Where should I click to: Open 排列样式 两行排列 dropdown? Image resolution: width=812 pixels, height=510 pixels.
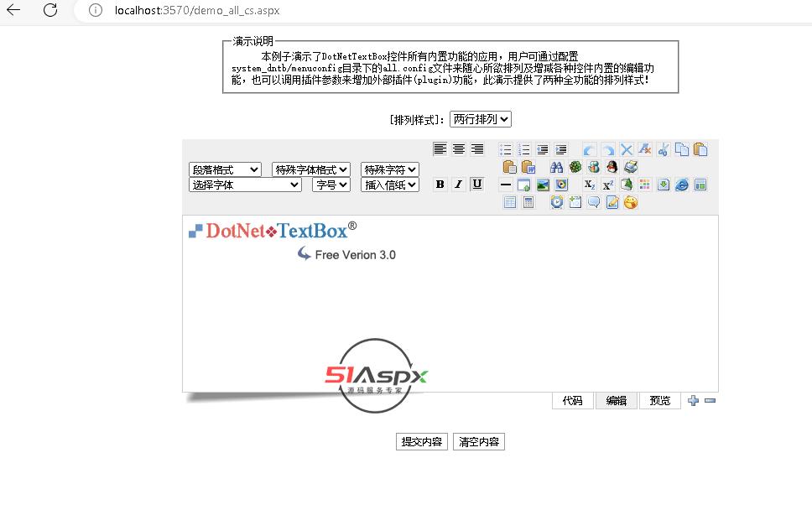click(481, 119)
